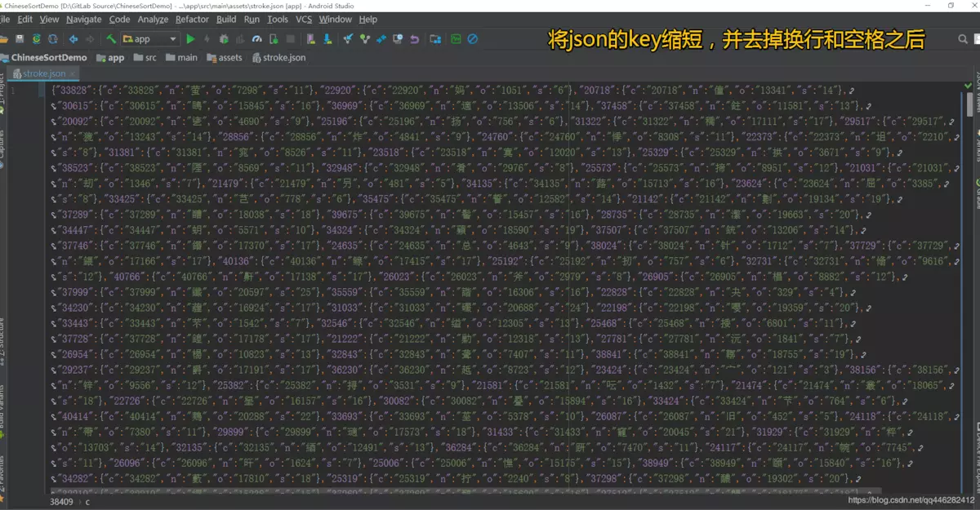Open the Run menu
This screenshot has width=980, height=510.
(252, 19)
